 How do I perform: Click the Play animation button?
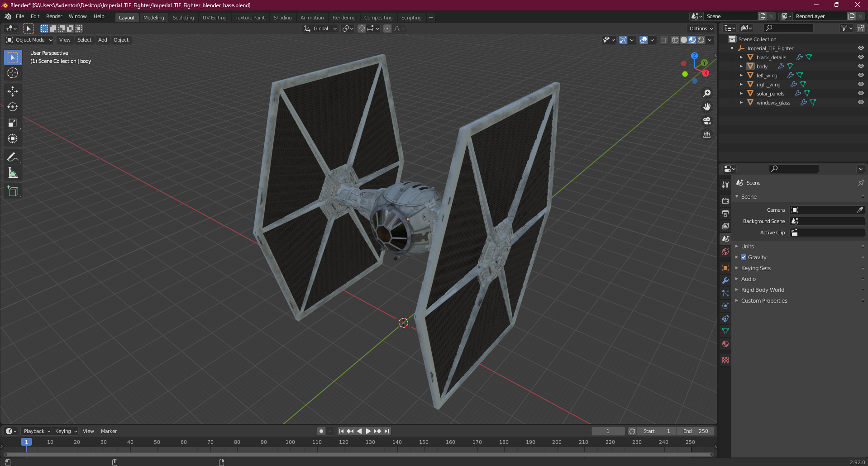point(368,431)
